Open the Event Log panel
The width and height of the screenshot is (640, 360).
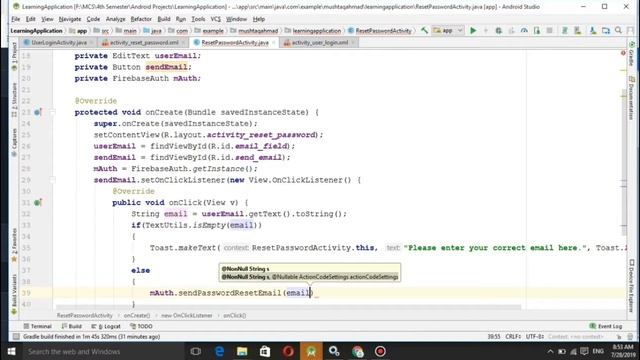point(606,326)
